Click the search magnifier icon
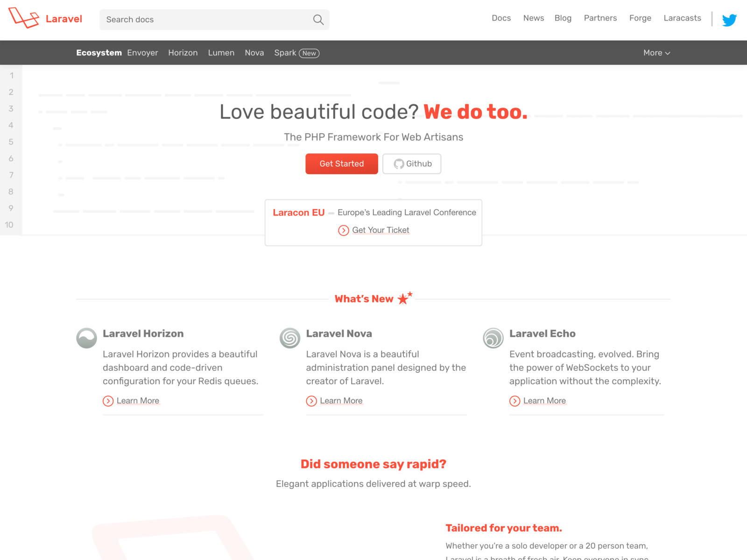747x560 pixels. point(318,20)
